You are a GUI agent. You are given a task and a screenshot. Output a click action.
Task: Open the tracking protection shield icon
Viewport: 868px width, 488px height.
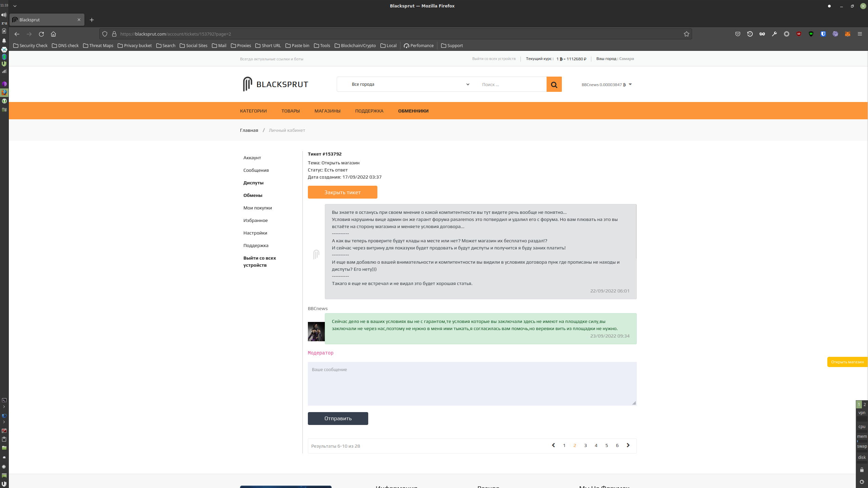coord(105,34)
